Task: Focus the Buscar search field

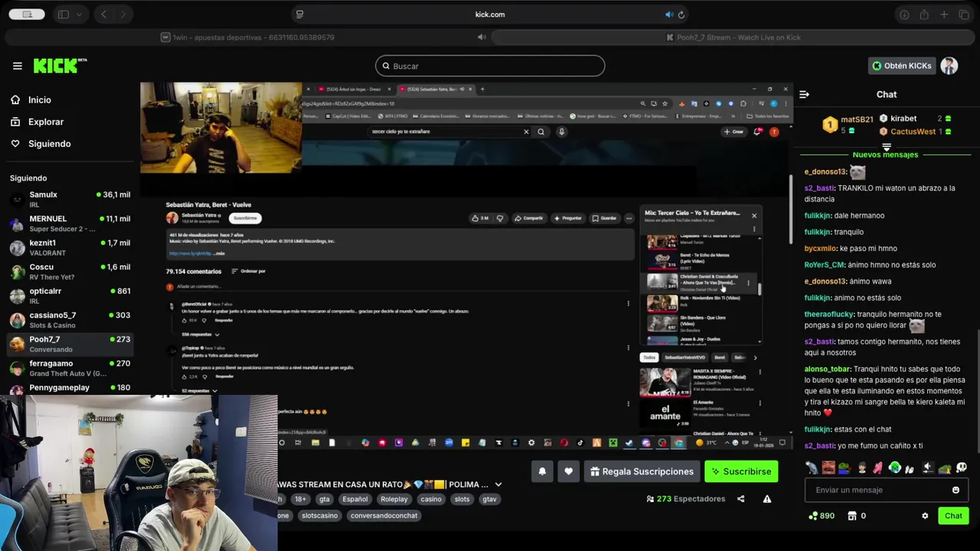Action: coord(490,66)
